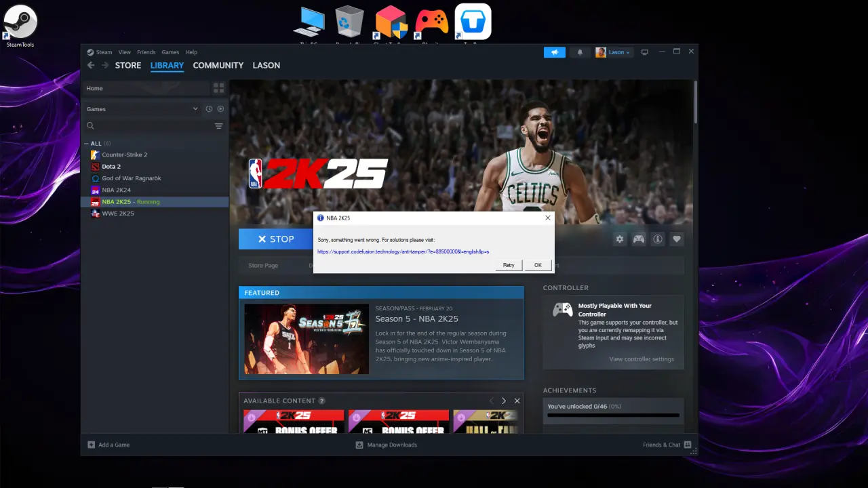This screenshot has height=488, width=868.
Task: Click the library page vertical scrollbar
Action: [x=695, y=102]
